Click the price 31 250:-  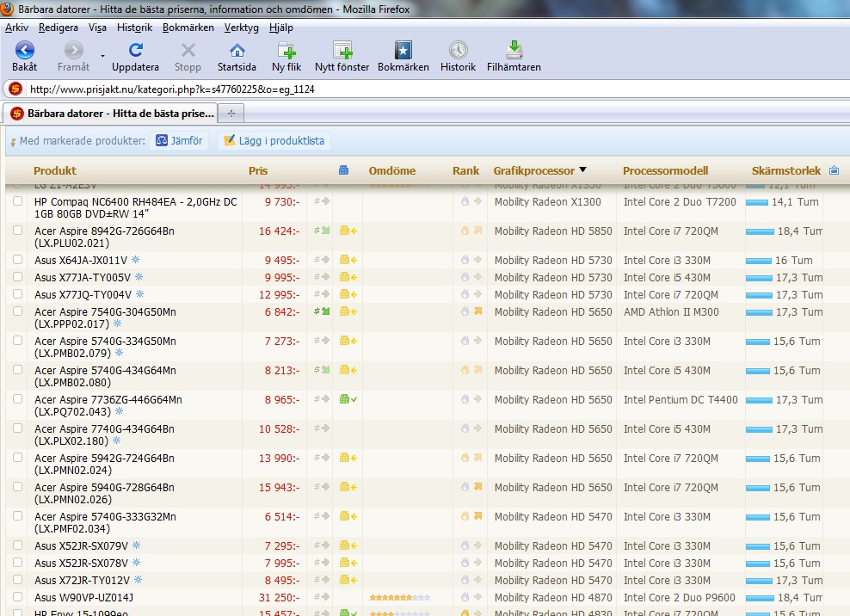[280, 598]
